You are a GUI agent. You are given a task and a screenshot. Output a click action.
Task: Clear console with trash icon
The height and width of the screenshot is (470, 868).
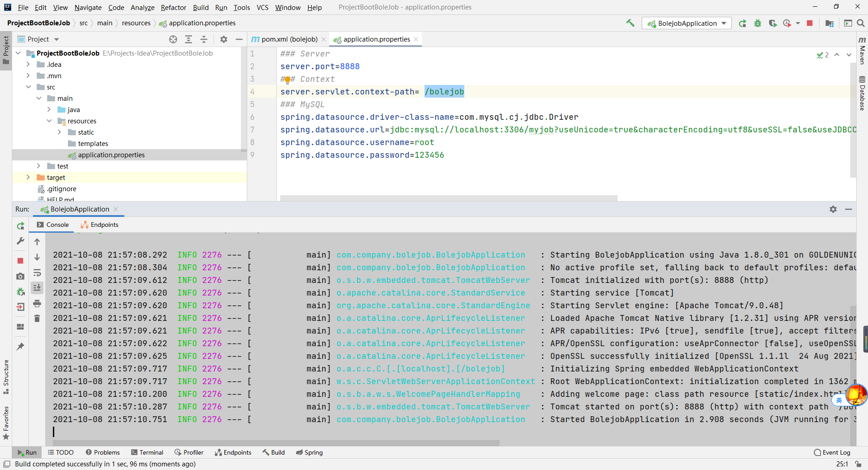click(37, 319)
